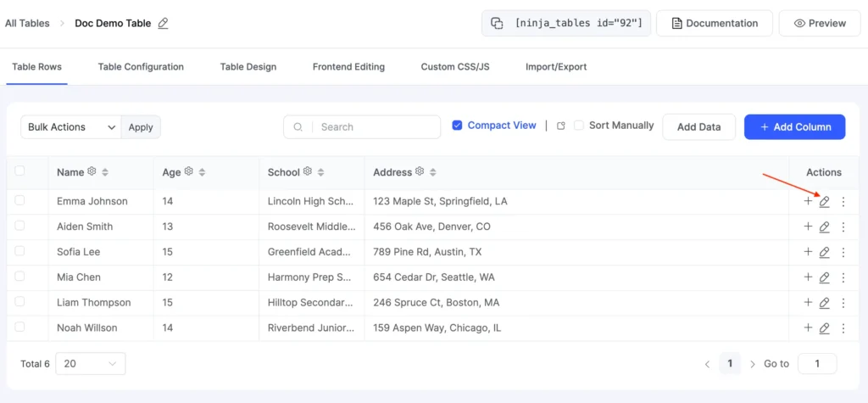Open the Frontend Editing tab
868x403 pixels.
348,67
